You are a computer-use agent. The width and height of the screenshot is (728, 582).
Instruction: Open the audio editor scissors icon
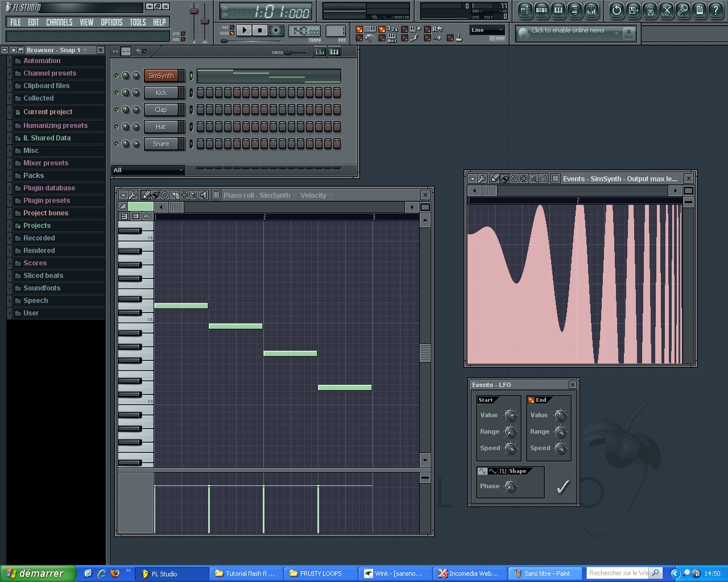[x=666, y=10]
